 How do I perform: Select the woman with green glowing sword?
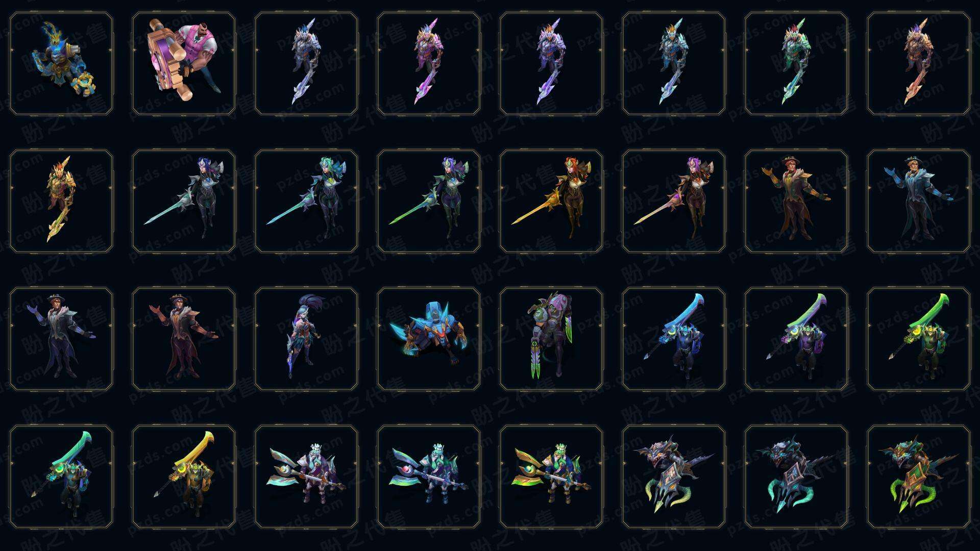[x=429, y=201]
